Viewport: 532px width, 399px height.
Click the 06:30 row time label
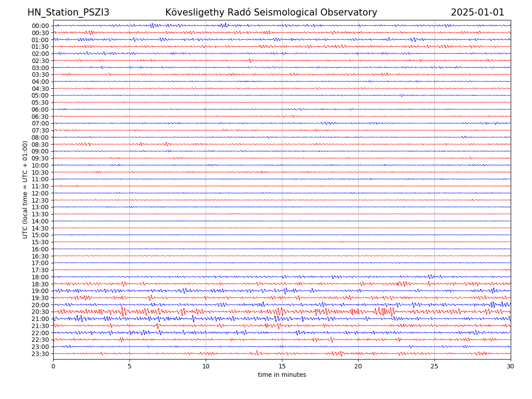click(40, 117)
